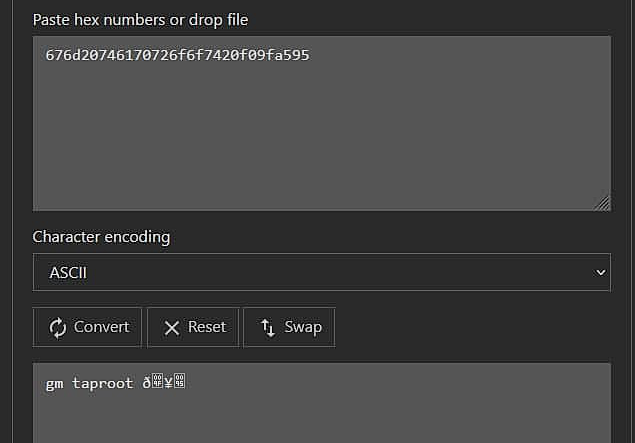
Task: Click the "gm" text in the output
Action: coord(54,383)
